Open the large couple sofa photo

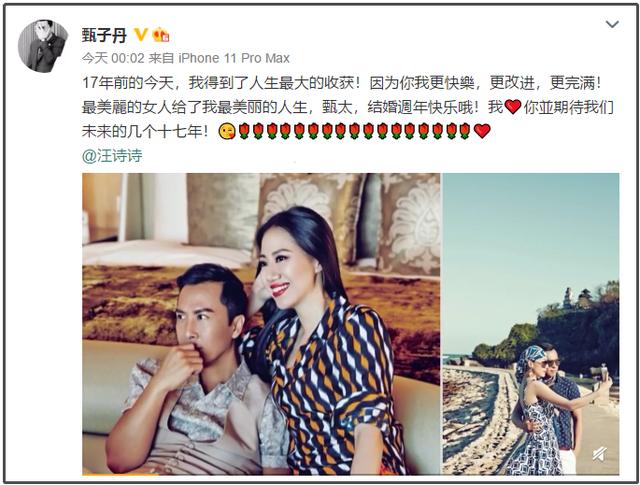[261, 324]
